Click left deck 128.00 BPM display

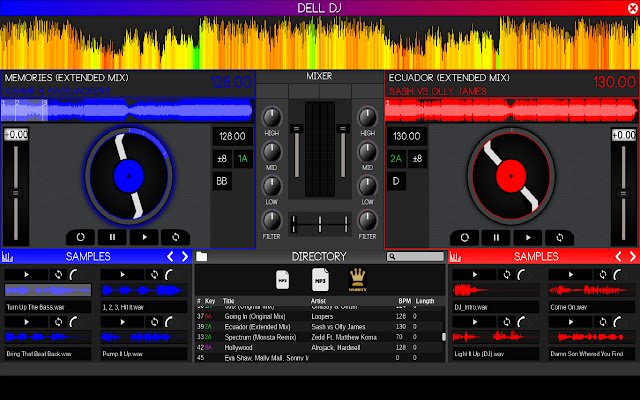tap(232, 136)
